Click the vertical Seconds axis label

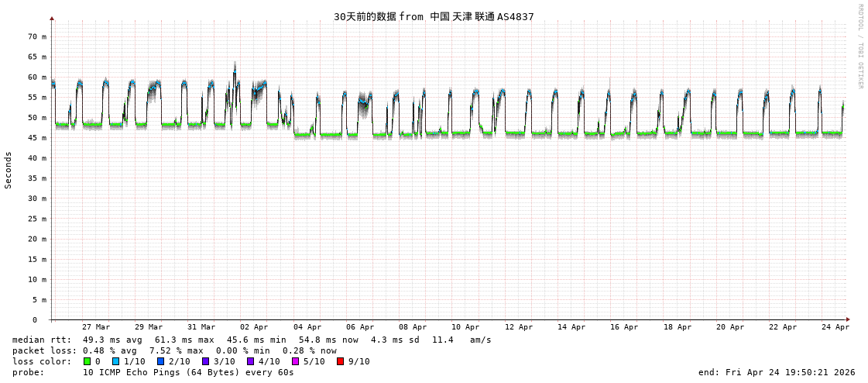(x=9, y=170)
